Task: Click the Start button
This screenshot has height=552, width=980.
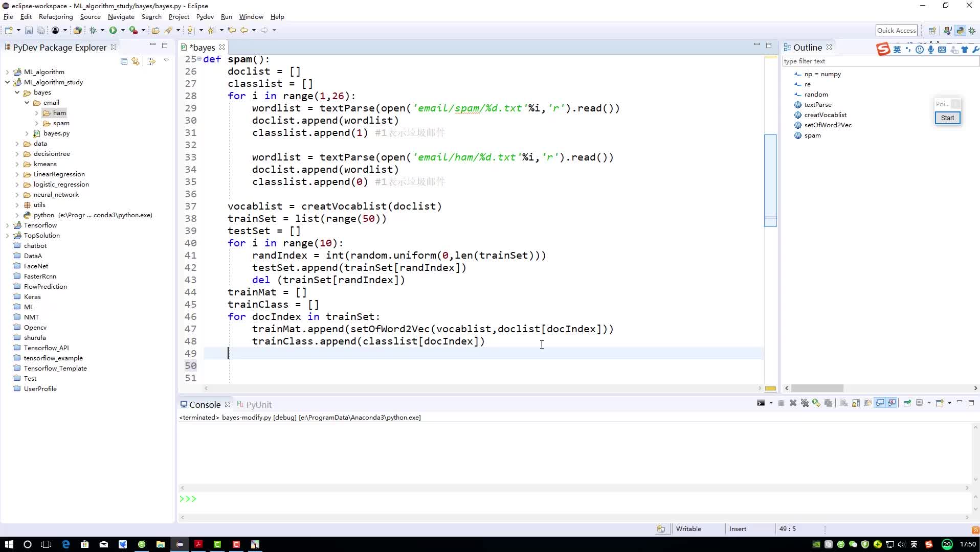Action: [x=947, y=118]
